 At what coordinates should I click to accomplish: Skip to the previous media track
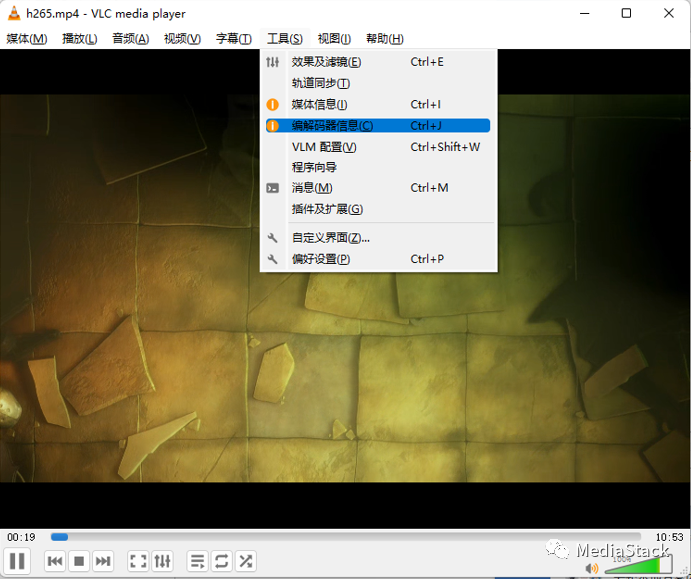point(55,561)
